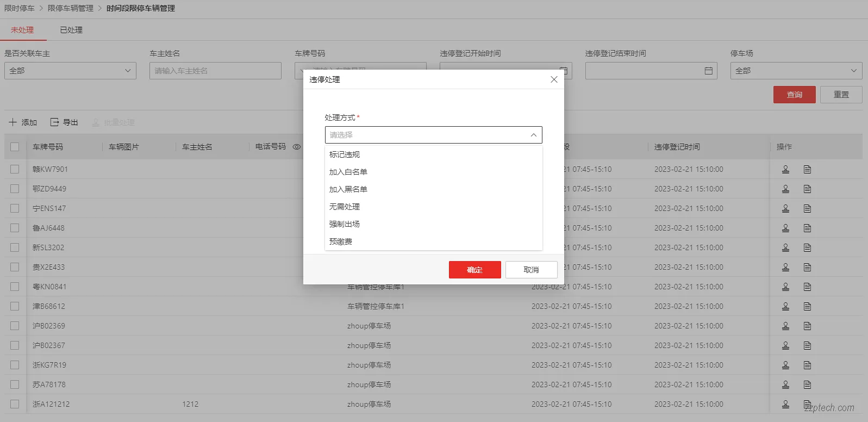Click the stamp icon for 津B68612 row
Viewport: 868px width, 422px height.
[785, 306]
